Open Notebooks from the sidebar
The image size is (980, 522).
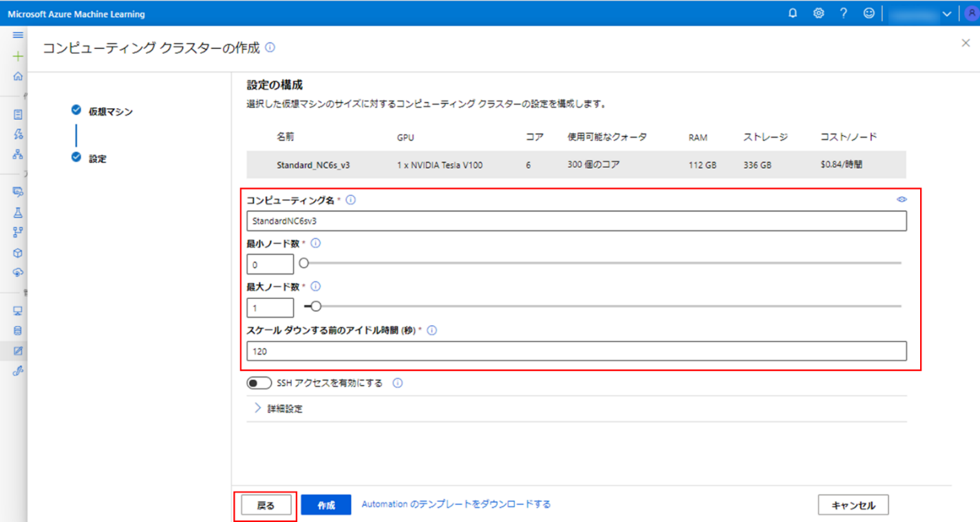tap(18, 114)
